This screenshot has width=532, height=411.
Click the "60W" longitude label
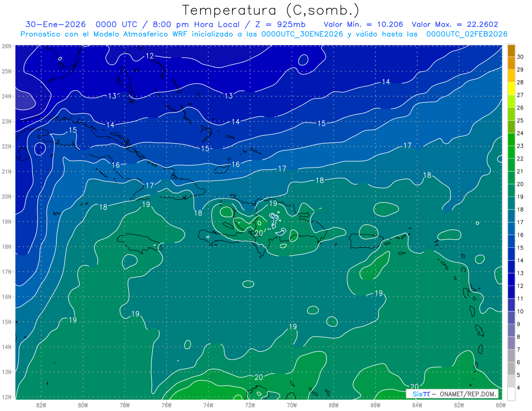pos(501,405)
